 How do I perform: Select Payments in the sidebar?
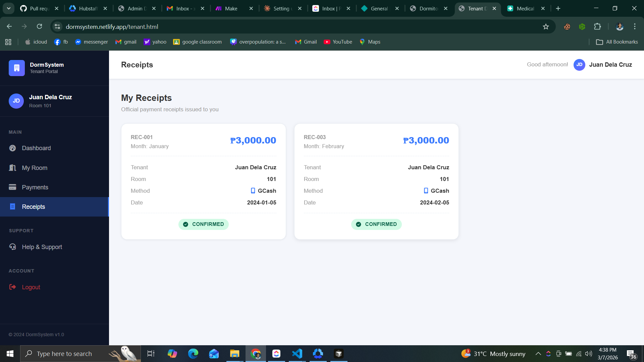(35, 187)
